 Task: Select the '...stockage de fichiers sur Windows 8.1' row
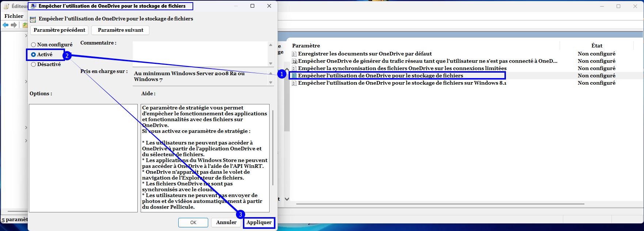[402, 83]
